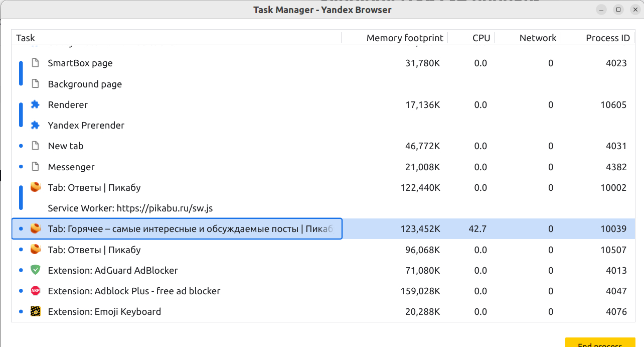Select the Background page row
Screen dimensions: 644x347
coord(85,84)
